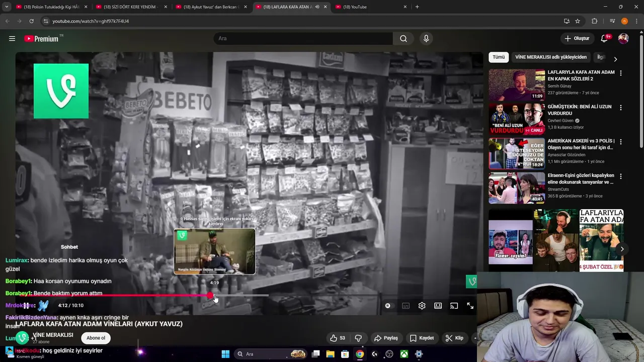The height and width of the screenshot is (362, 644).
Task: Open VİNE MERAKLISI channel name
Action: click(x=53, y=335)
